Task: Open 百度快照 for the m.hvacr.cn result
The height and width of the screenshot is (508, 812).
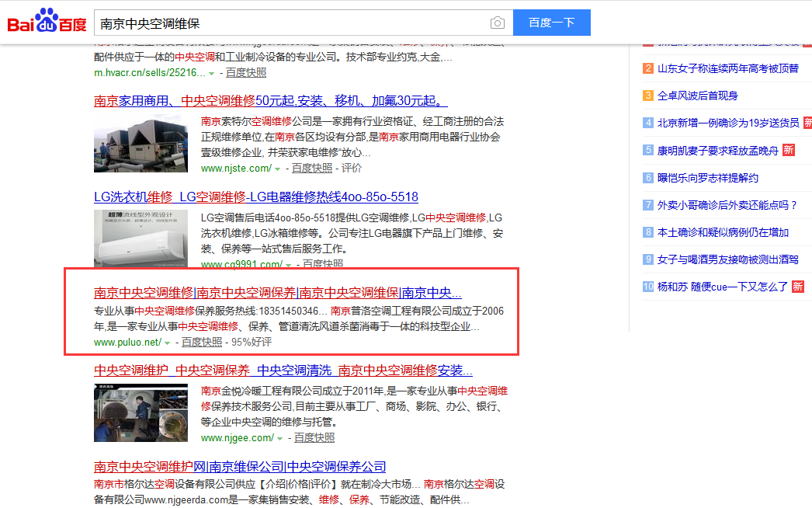Action: click(246, 72)
